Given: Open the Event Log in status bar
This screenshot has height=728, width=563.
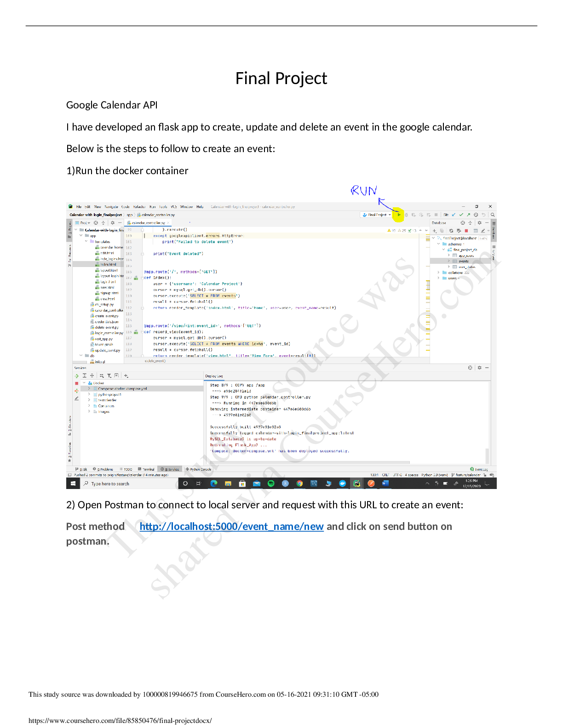Looking at the screenshot, I should click(x=479, y=469).
